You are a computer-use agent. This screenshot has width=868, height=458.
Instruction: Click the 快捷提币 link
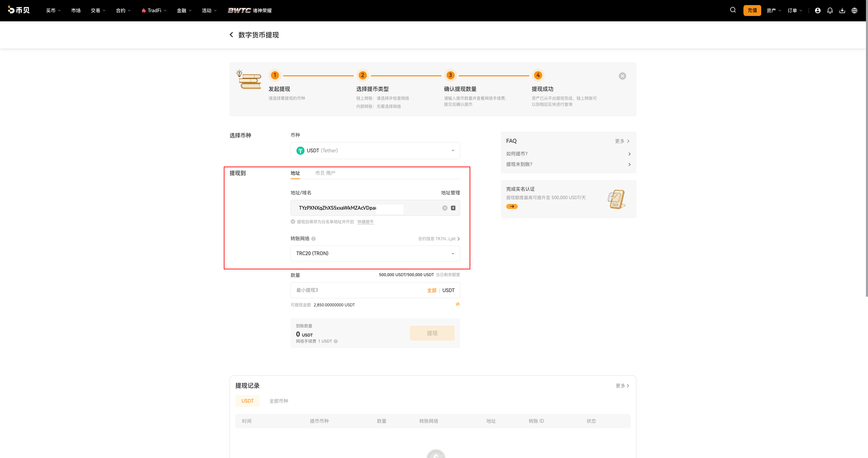[365, 222]
